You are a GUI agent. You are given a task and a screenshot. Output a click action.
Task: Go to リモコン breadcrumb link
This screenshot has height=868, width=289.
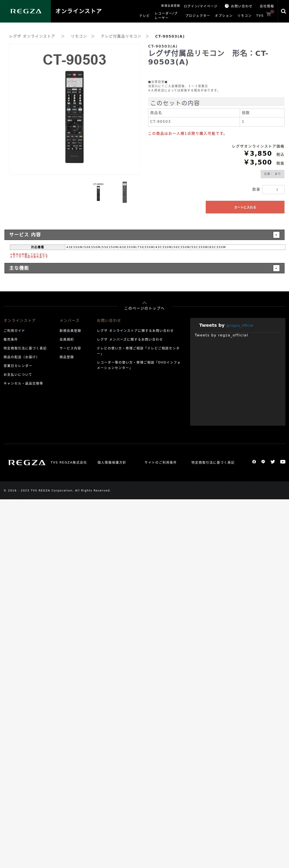[79, 36]
